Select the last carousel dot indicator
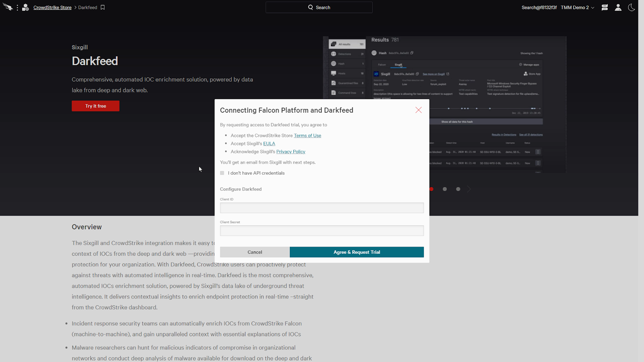This screenshot has height=362, width=644. click(x=458, y=189)
